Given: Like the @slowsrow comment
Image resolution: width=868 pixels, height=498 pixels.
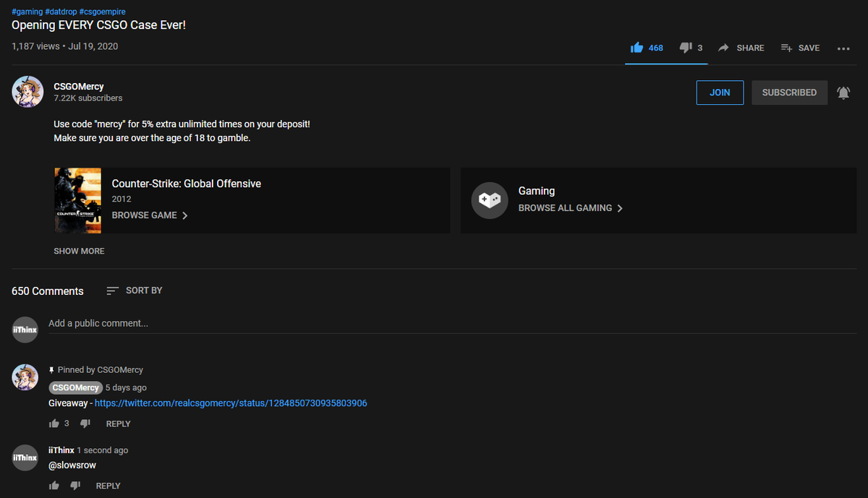Looking at the screenshot, I should (54, 486).
